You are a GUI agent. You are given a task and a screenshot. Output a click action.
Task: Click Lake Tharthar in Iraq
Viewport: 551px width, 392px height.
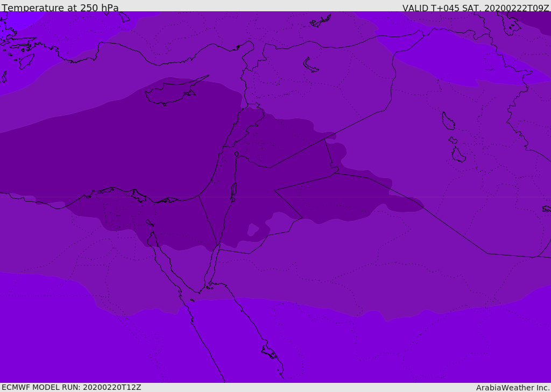pos(448,121)
